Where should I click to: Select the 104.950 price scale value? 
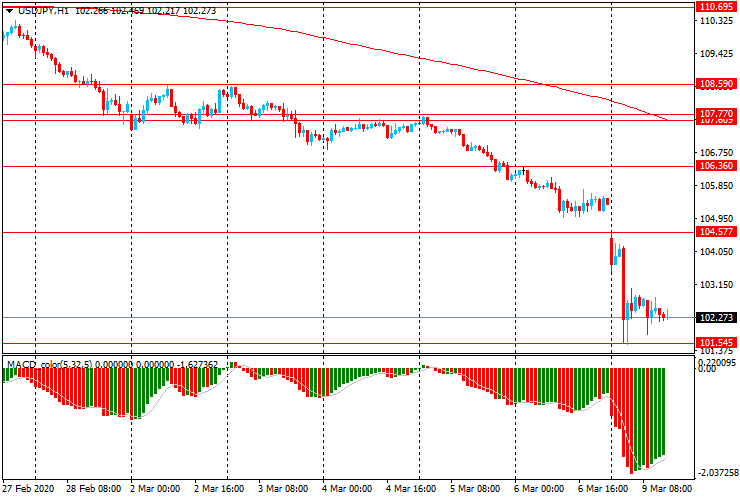tap(716, 219)
